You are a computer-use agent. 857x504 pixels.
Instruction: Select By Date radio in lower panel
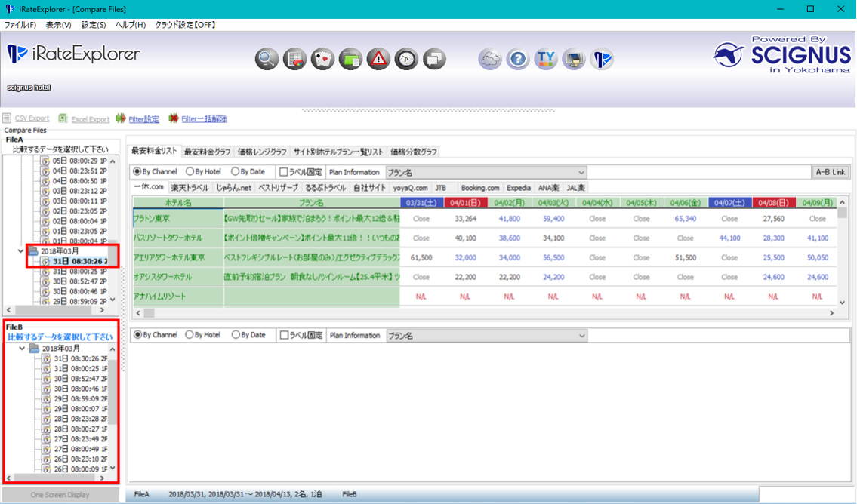236,335
